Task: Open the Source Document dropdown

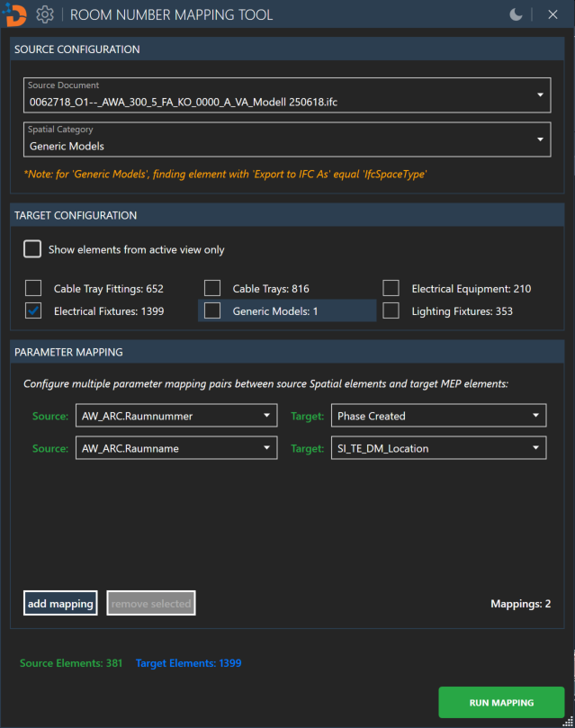Action: pos(287,94)
